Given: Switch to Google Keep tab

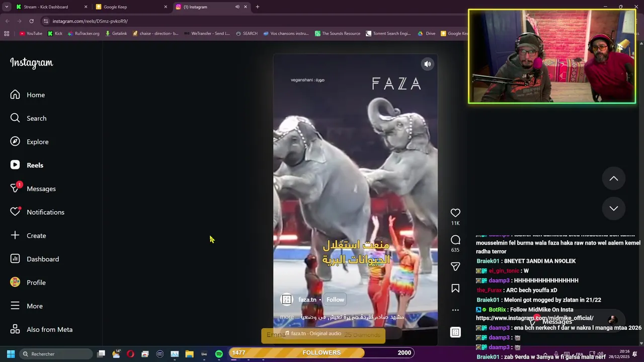Looking at the screenshot, I should pos(132,7).
